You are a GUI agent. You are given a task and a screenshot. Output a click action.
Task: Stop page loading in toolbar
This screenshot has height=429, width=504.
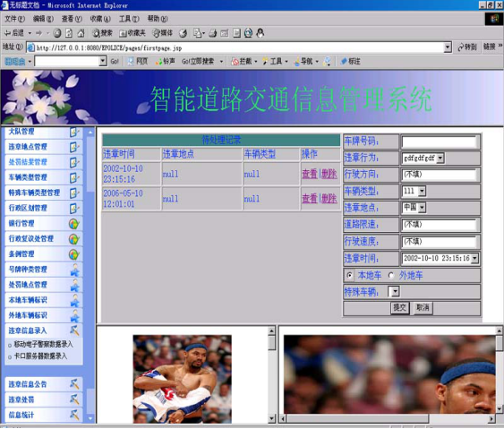click(57, 33)
